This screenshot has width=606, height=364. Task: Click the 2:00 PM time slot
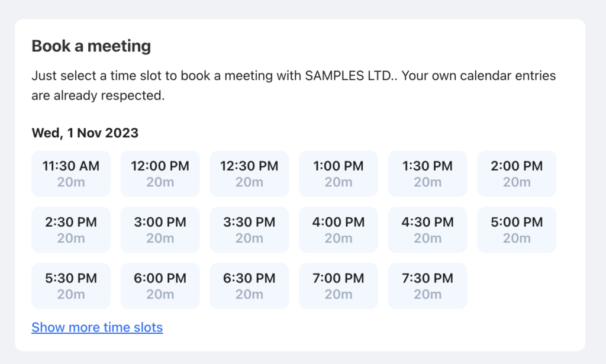tap(517, 173)
